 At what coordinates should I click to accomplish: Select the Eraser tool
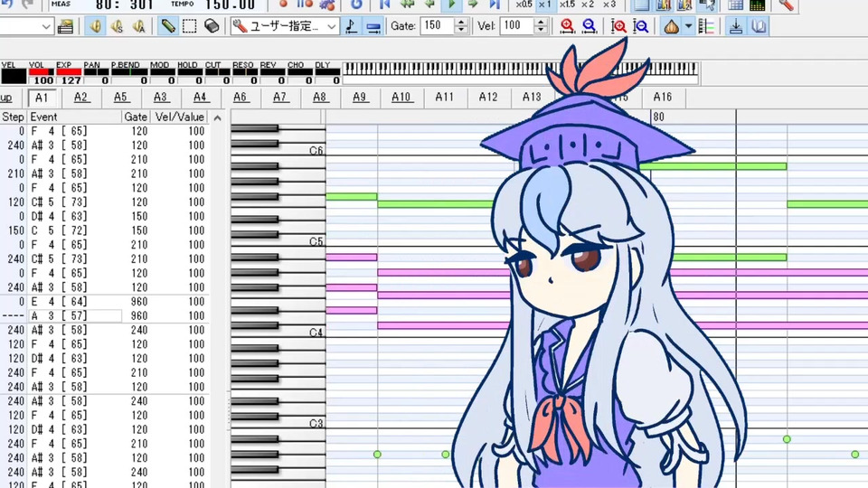(211, 26)
